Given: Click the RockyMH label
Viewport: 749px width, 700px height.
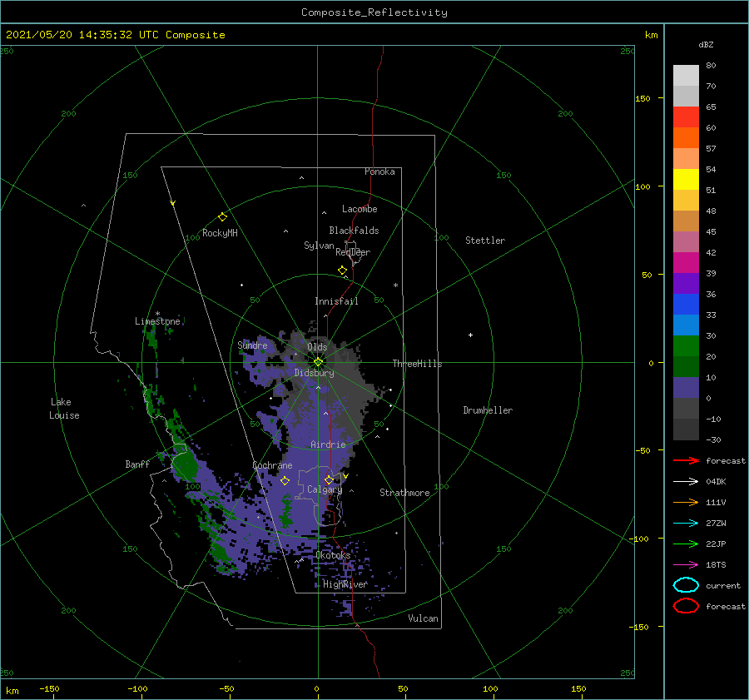Looking at the screenshot, I should (220, 233).
